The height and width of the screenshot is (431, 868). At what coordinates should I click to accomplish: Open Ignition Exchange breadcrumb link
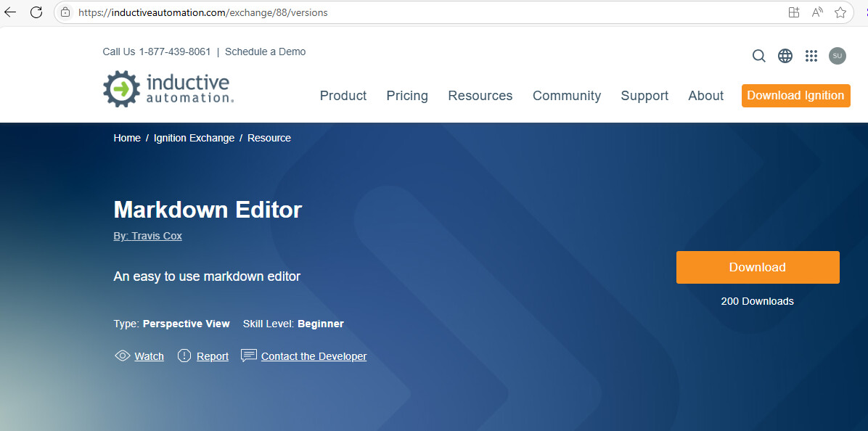coord(195,138)
